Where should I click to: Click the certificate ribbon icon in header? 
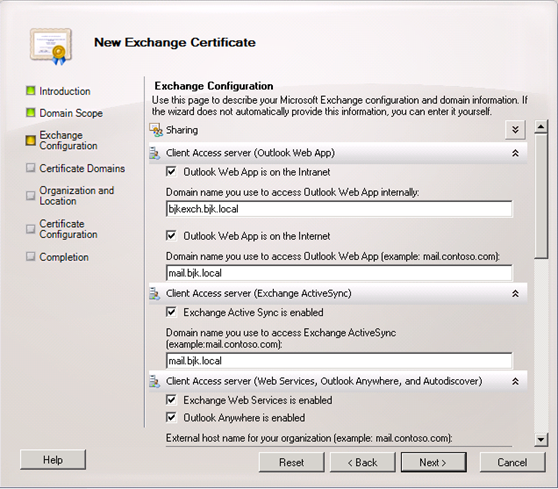tap(51, 47)
